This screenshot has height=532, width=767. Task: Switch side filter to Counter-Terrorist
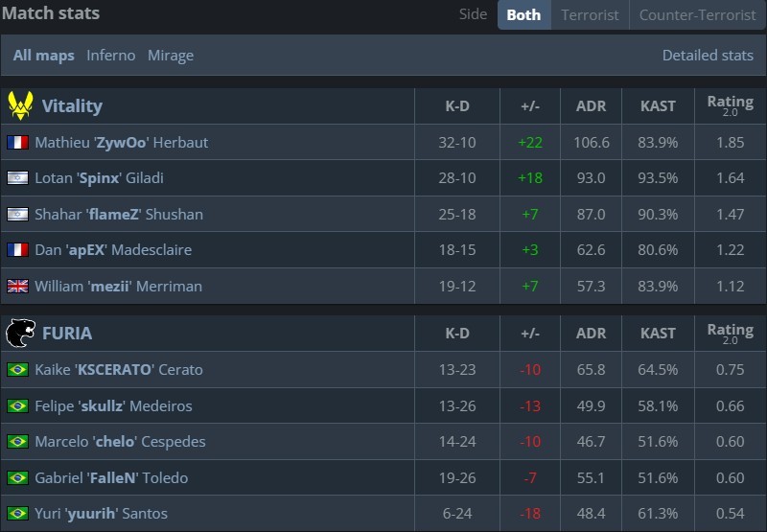(x=696, y=14)
